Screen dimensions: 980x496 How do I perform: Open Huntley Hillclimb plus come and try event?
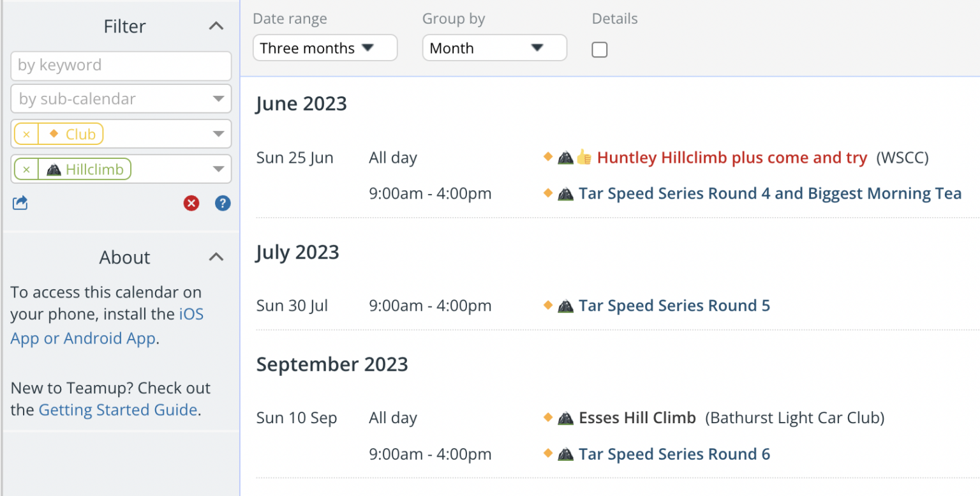[732, 158]
